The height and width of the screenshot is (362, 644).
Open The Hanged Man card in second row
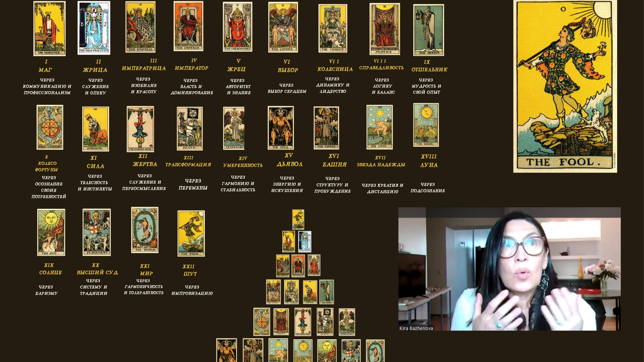(x=140, y=129)
